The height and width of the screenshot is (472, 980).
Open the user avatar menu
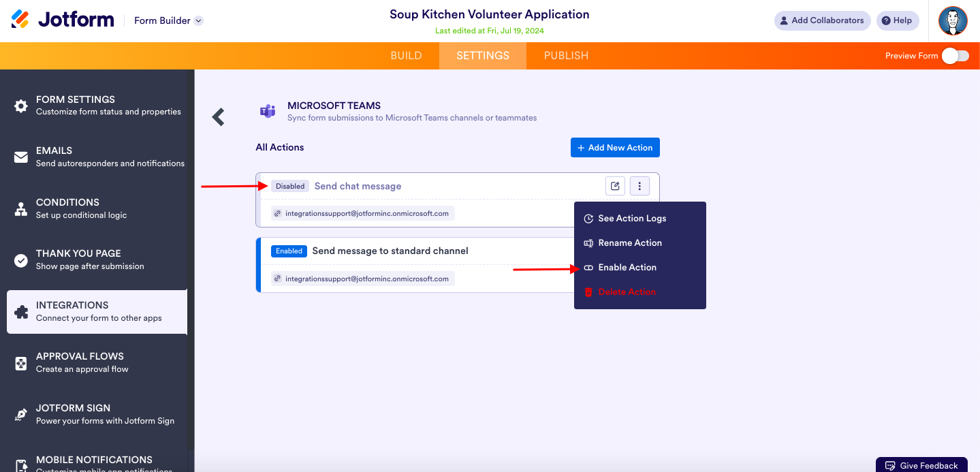953,20
